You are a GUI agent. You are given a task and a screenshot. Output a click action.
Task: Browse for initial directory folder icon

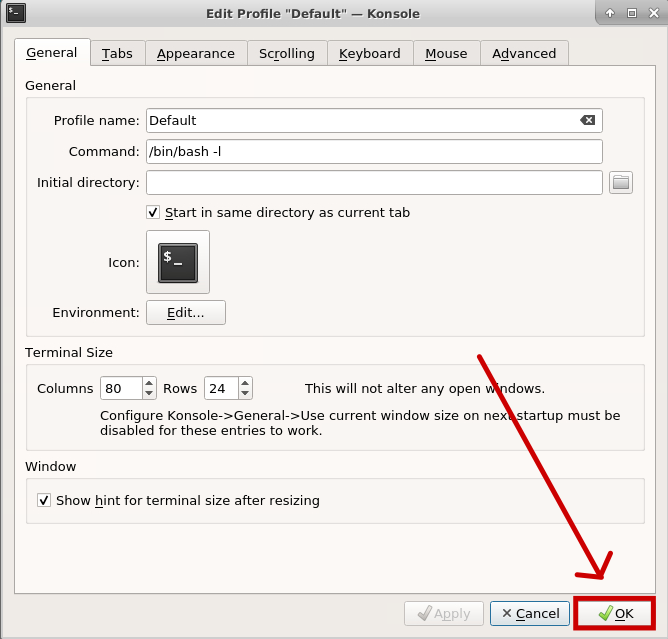pyautogui.click(x=621, y=182)
